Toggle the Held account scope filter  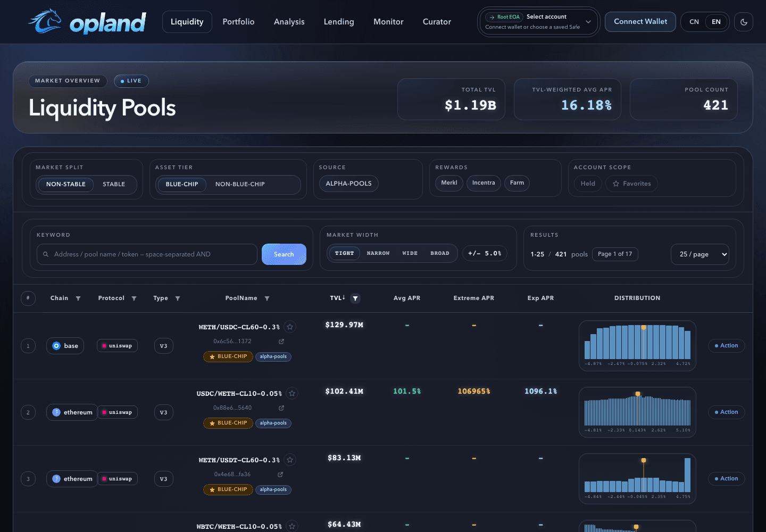(x=588, y=184)
